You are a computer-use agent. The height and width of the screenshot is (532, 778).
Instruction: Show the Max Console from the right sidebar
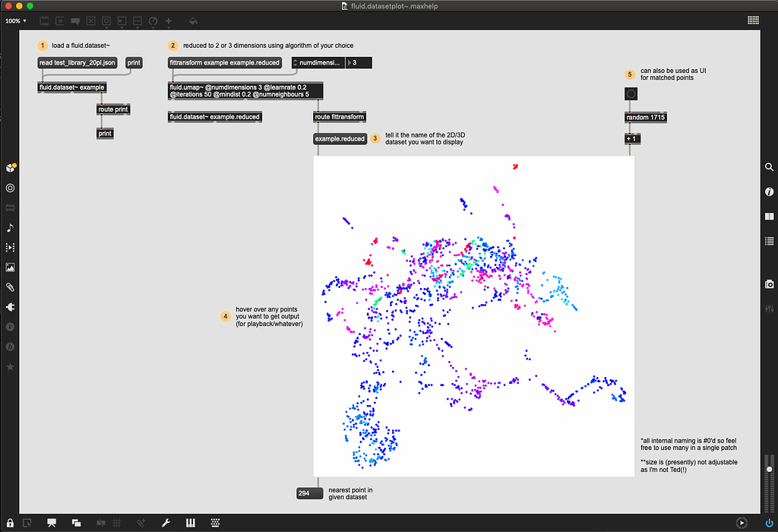[769, 241]
